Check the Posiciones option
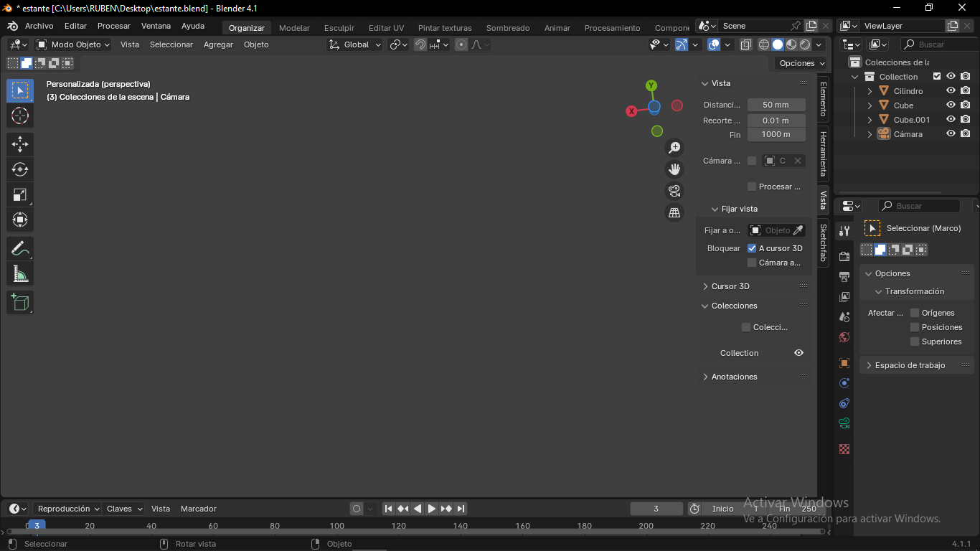Screen dimensions: 980x551 pos(915,327)
